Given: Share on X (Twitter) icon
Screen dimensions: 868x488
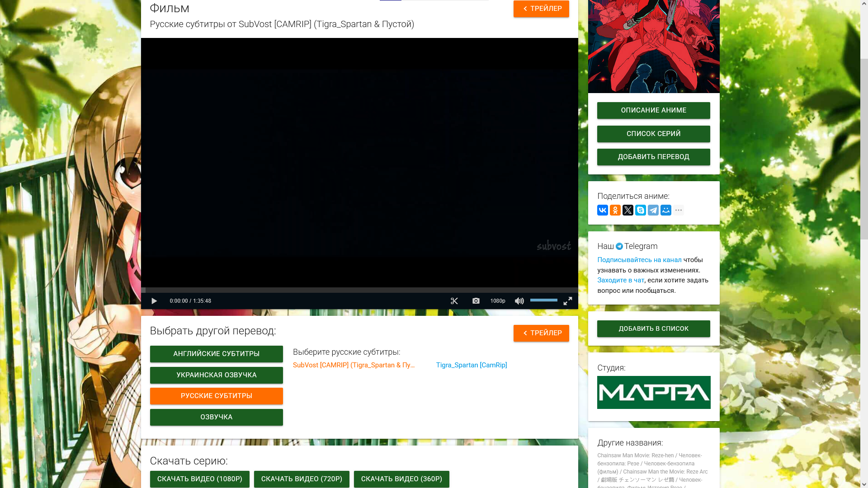Looking at the screenshot, I should [x=628, y=210].
